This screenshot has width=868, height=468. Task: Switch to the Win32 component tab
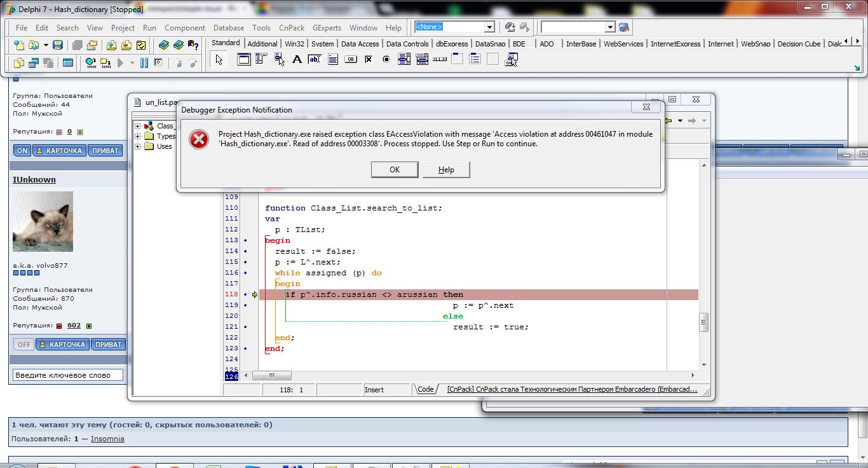pos(295,44)
